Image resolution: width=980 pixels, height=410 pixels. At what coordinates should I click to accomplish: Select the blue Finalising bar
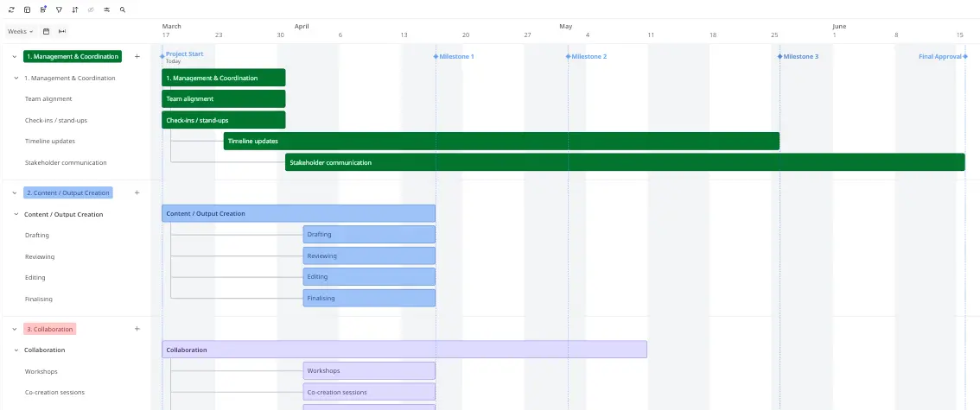[x=369, y=298]
